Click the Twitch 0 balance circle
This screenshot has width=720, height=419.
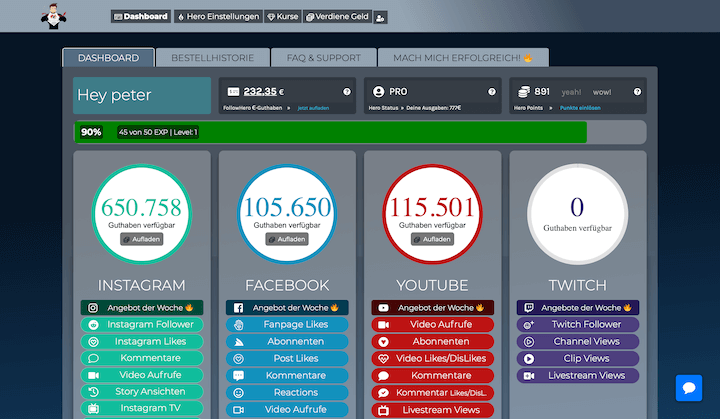[x=578, y=214]
